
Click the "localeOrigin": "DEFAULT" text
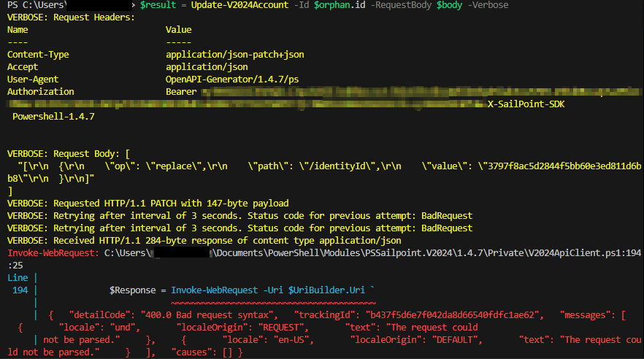tap(416, 340)
